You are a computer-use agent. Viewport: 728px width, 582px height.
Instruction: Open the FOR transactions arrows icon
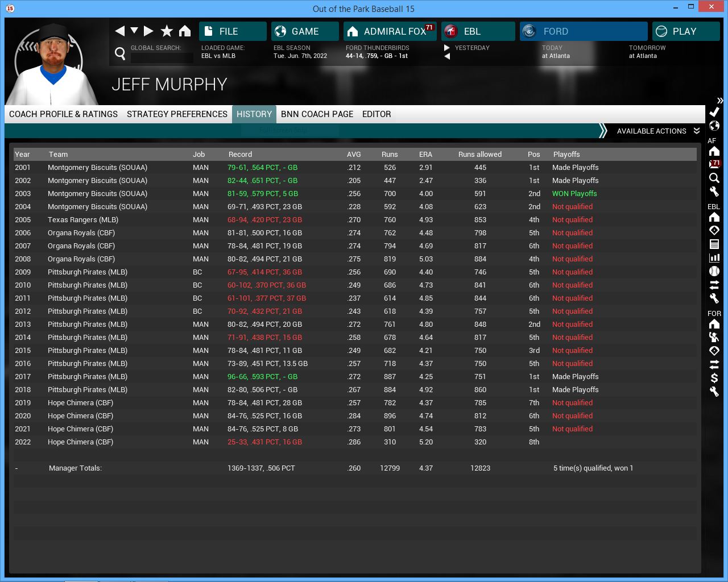point(714,364)
